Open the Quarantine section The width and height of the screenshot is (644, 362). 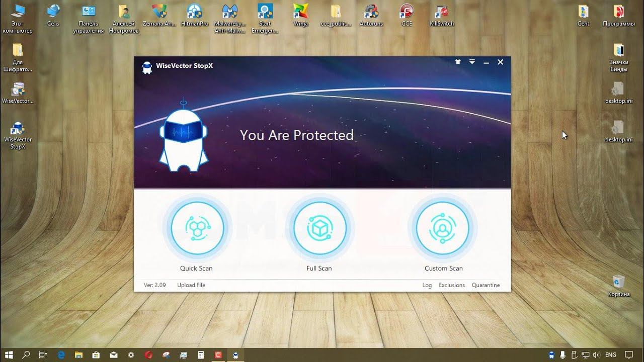click(486, 285)
